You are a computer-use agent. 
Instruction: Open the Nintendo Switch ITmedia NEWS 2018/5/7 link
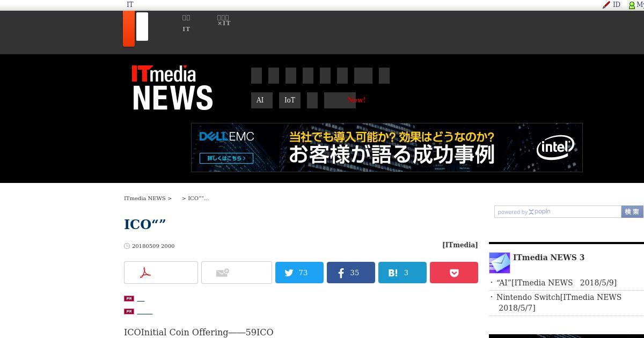click(x=559, y=303)
